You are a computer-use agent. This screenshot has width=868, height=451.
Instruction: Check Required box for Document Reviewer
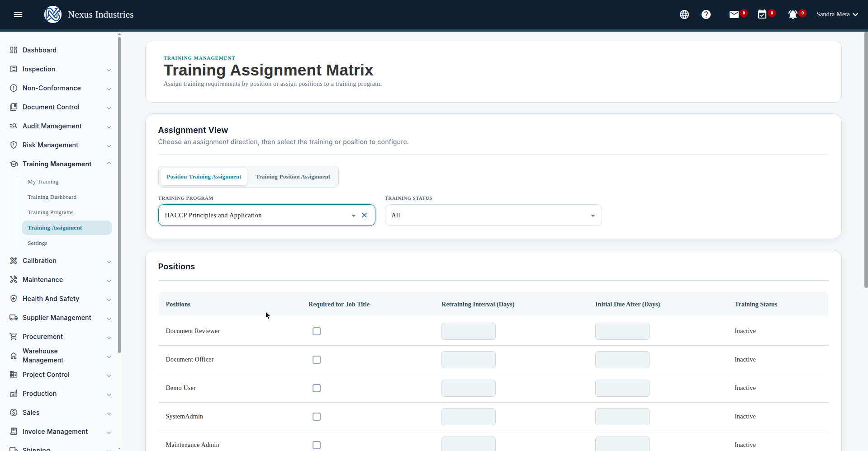point(317,331)
